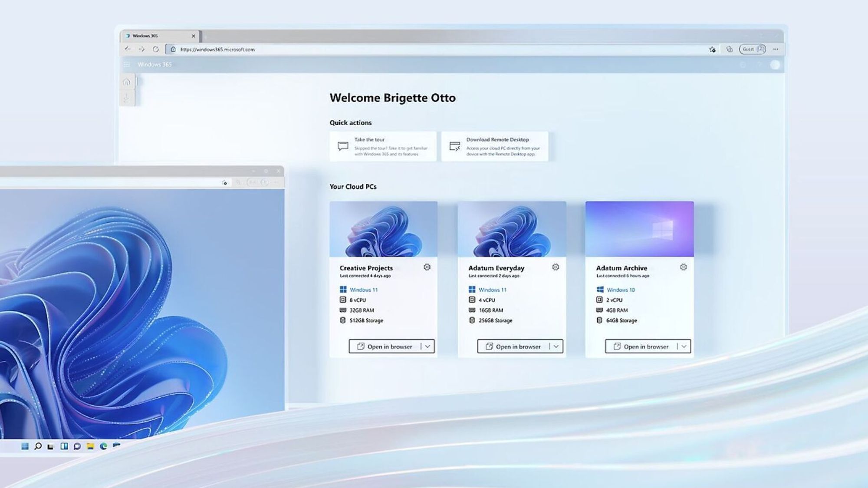This screenshot has width=868, height=488.
Task: Open Adatum Archive in browser
Action: coord(641,346)
